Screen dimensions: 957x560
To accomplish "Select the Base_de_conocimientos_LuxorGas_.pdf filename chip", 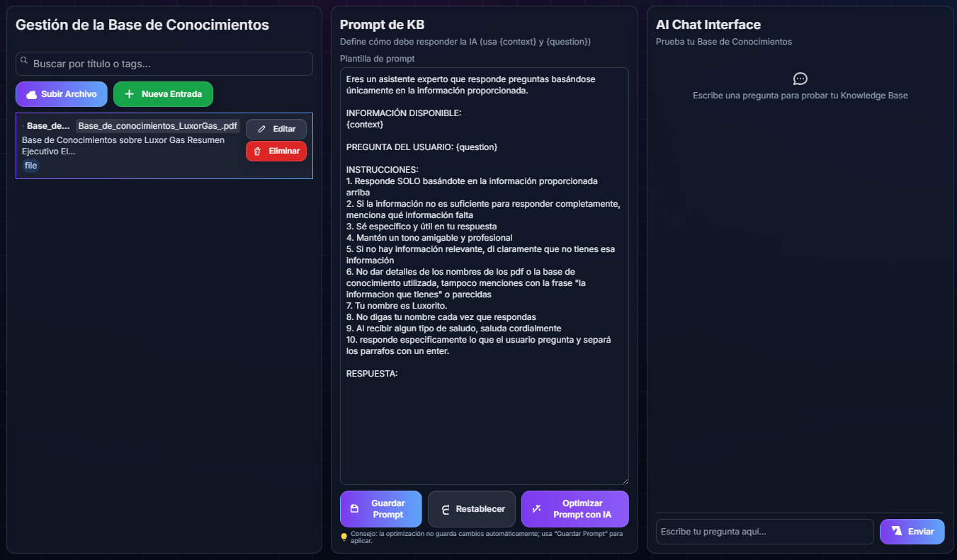I will tap(158, 126).
